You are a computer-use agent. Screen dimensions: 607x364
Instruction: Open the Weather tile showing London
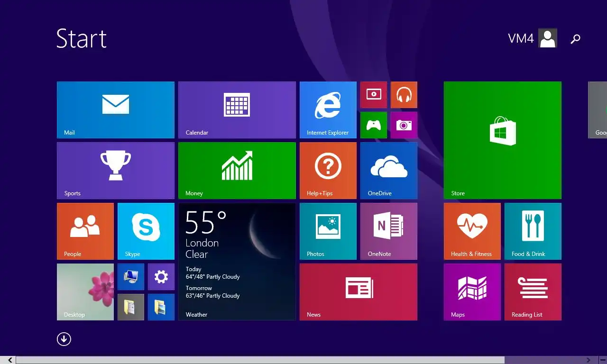(x=237, y=262)
